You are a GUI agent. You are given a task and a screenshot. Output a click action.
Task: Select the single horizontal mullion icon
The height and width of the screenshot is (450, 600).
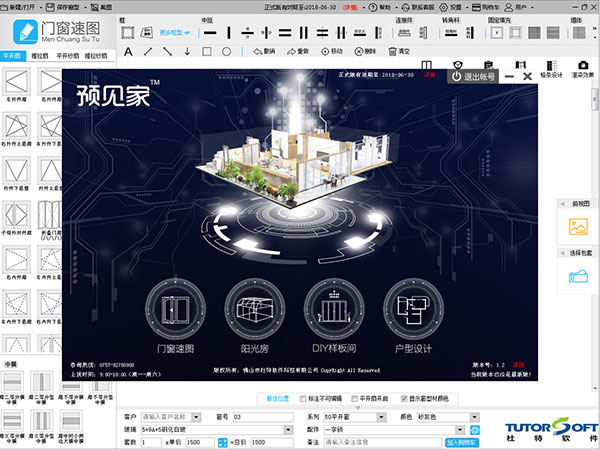210,33
